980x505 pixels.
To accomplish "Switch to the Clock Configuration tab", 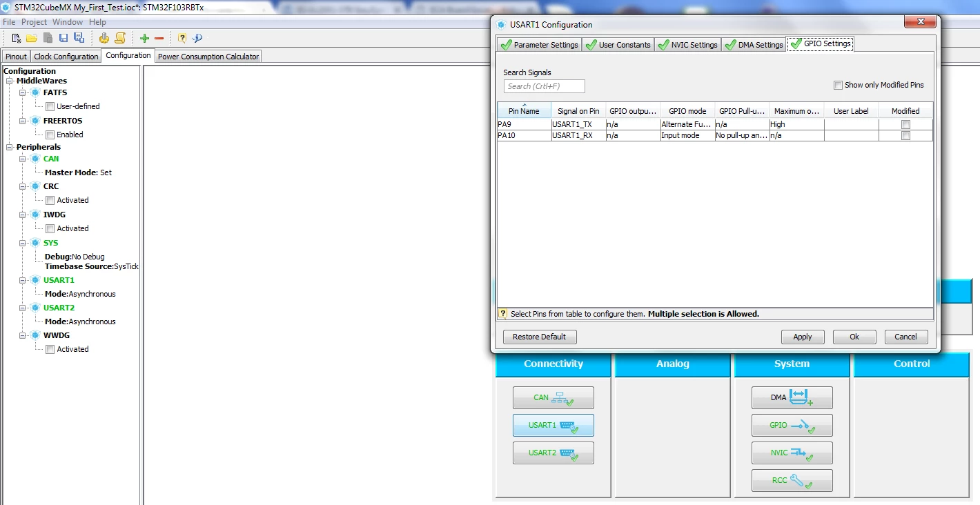I will [x=66, y=57].
